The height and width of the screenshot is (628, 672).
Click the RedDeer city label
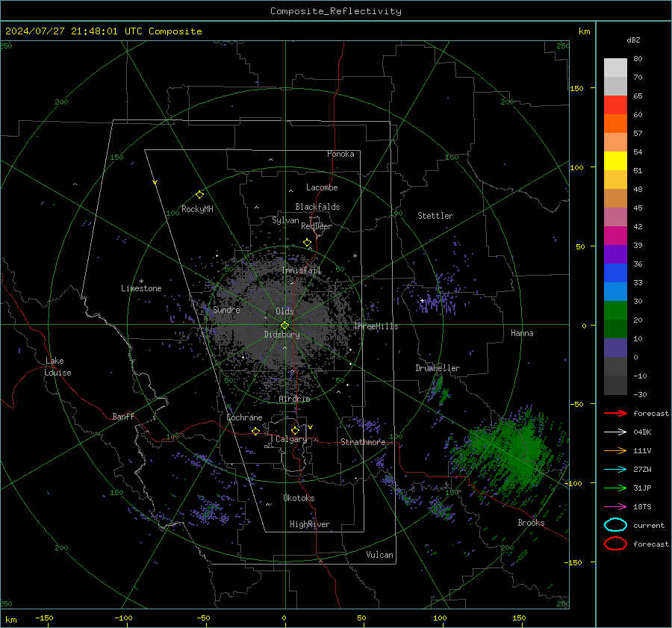pyautogui.click(x=317, y=226)
